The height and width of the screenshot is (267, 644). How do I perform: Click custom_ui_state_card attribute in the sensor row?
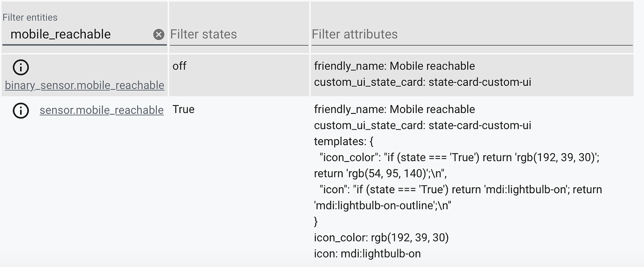pyautogui.click(x=422, y=126)
